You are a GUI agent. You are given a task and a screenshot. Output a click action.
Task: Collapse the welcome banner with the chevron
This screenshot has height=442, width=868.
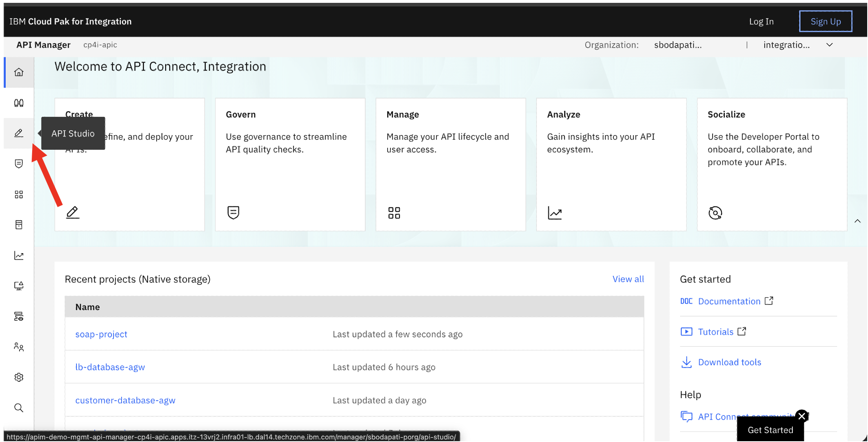[857, 221]
